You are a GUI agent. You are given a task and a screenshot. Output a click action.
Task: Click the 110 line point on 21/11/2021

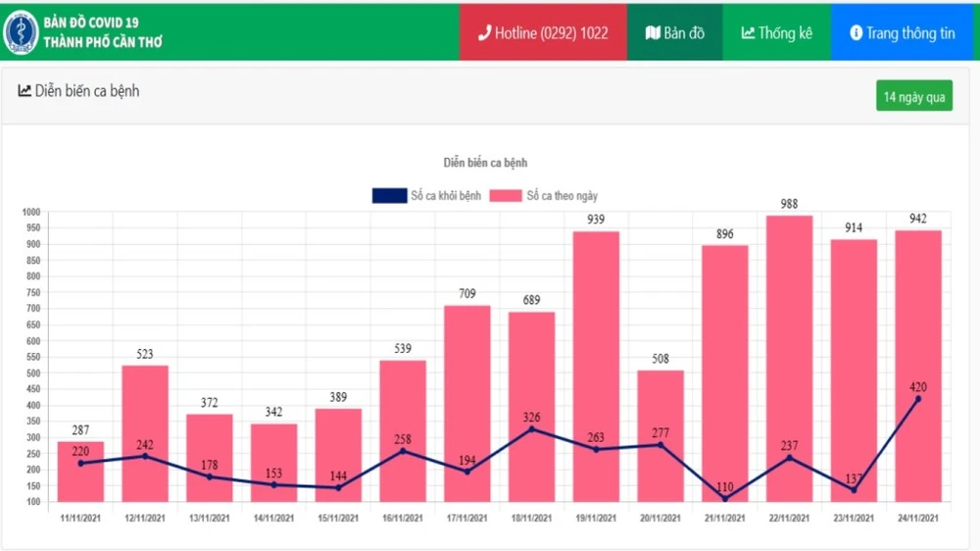point(724,498)
